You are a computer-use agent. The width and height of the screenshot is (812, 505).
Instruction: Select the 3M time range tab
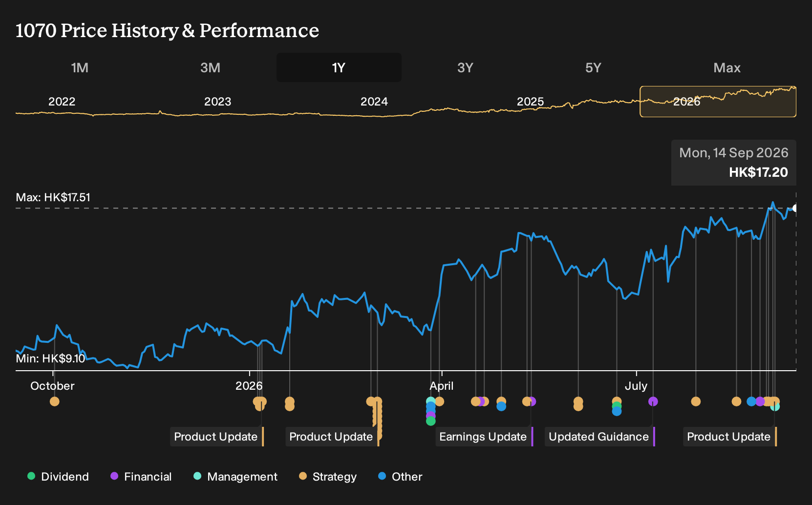(210, 67)
